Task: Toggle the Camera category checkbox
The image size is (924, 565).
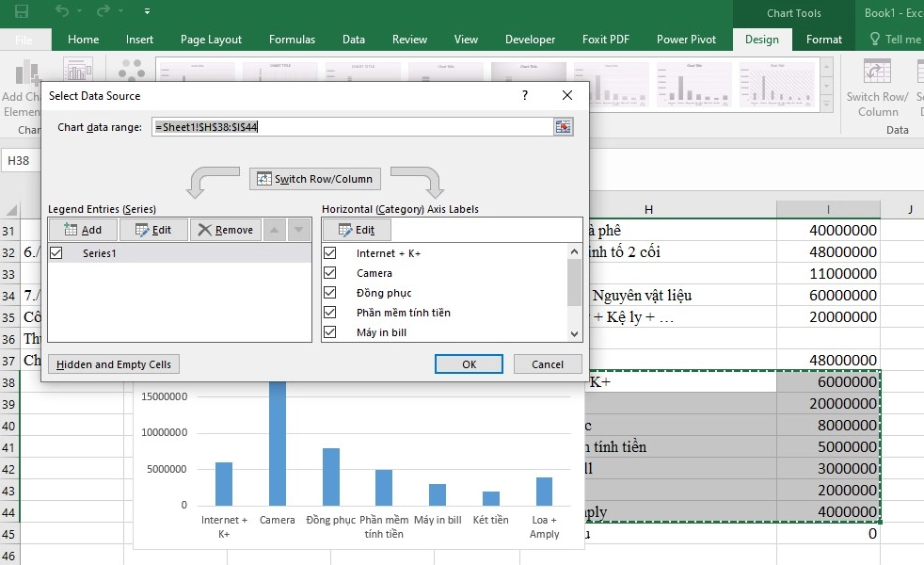Action: [x=330, y=272]
